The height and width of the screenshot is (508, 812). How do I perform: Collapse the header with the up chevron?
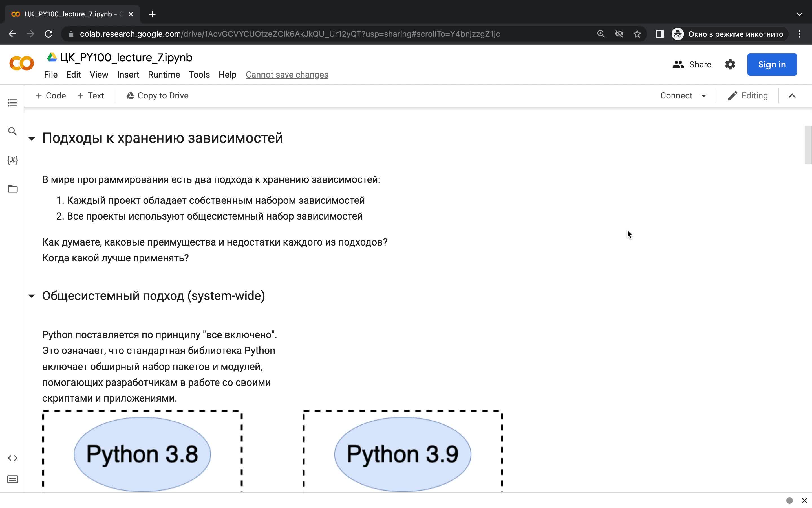[792, 96]
